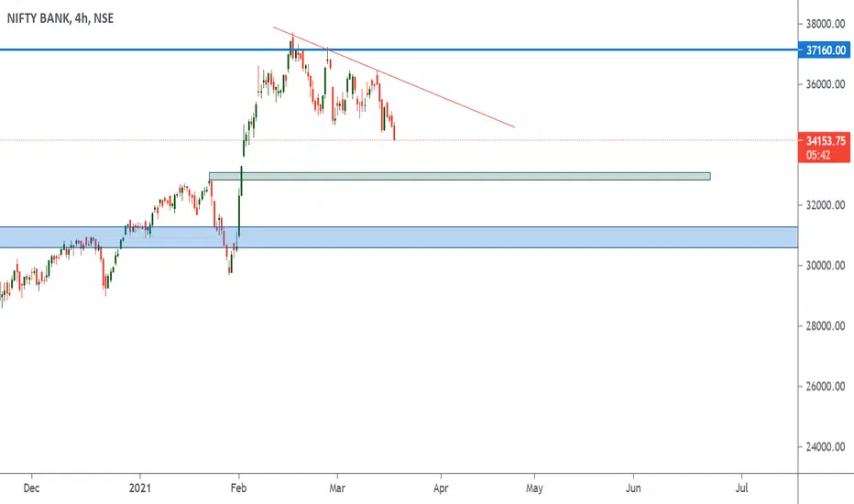This screenshot has height=504, width=854.
Task: Click the 2021 label on time axis
Action: [140, 488]
